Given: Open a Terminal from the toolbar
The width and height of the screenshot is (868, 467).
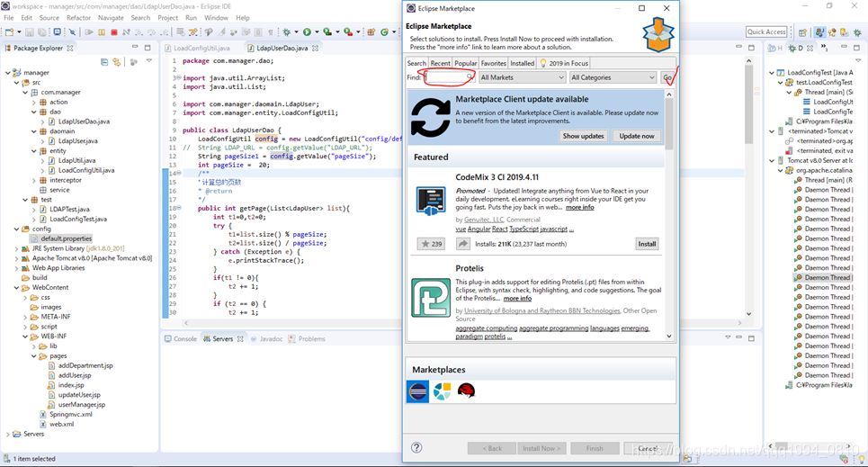Looking at the screenshot, I should (57, 32).
